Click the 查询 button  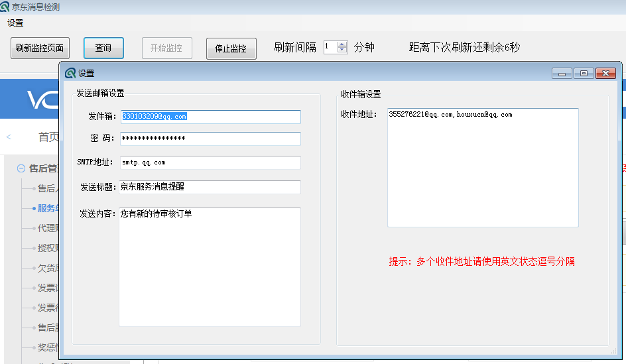point(103,48)
